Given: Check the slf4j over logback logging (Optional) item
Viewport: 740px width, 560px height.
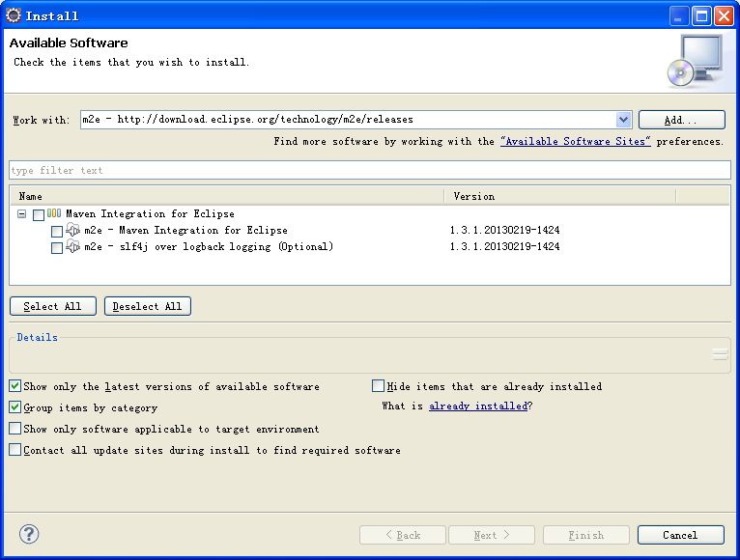Looking at the screenshot, I should (x=57, y=248).
